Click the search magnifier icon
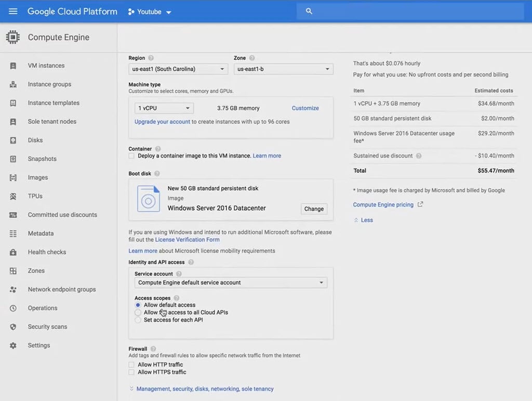This screenshot has height=401, width=532. pos(309,11)
